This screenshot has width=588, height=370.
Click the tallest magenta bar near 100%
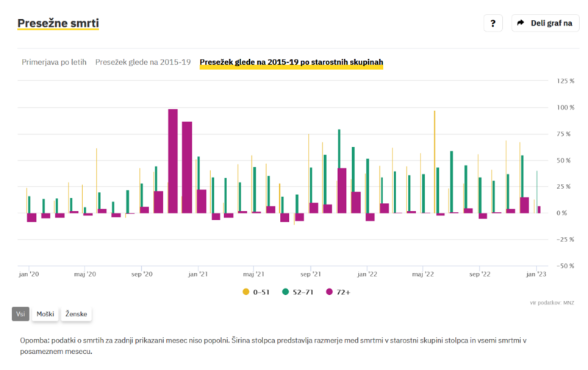173,160
